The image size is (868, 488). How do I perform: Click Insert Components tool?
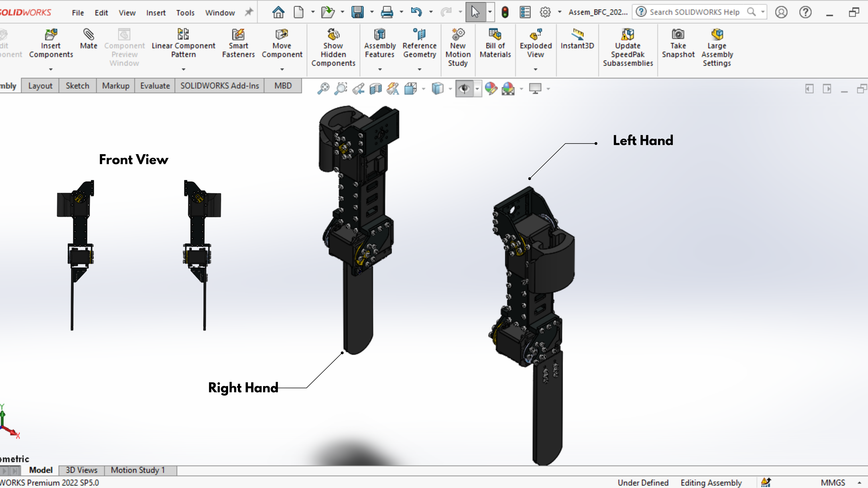click(x=51, y=43)
